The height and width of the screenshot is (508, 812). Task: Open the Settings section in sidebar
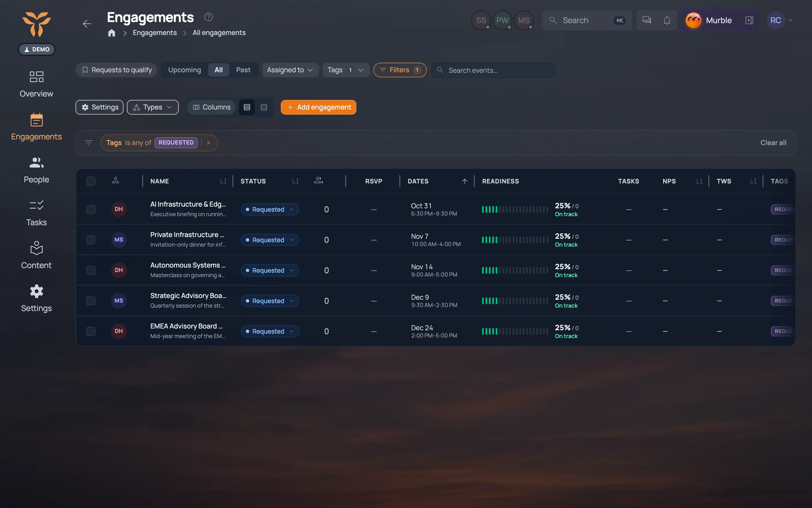pos(36,298)
